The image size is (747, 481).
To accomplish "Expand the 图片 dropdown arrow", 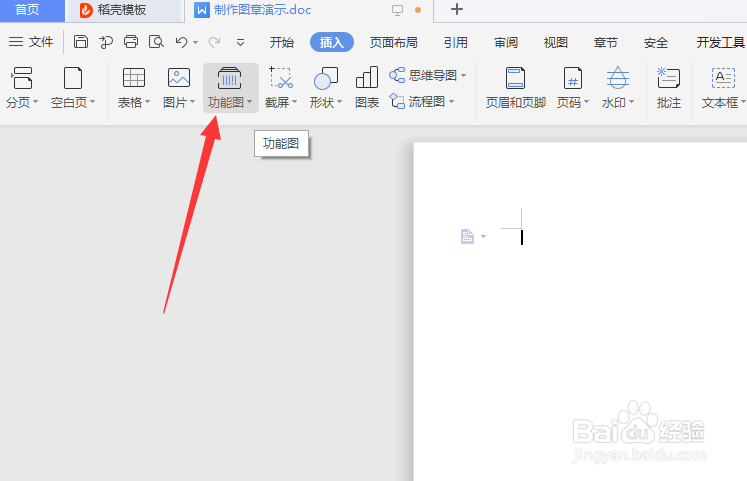I will [x=192, y=102].
